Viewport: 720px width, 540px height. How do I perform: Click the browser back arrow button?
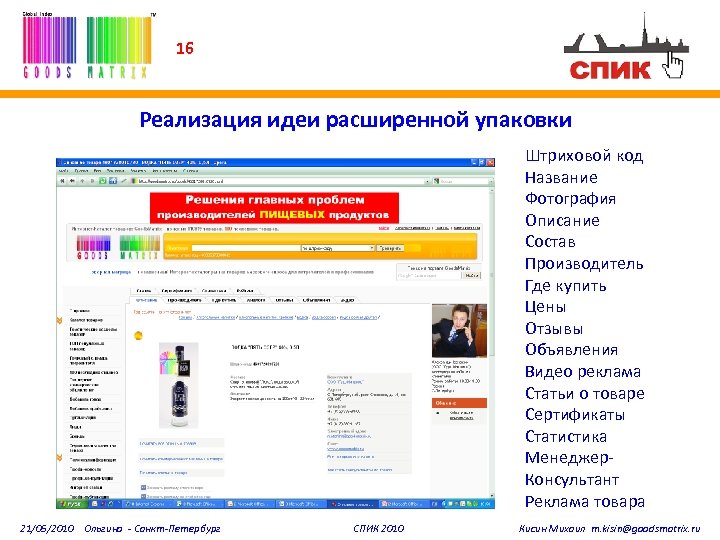point(72,181)
